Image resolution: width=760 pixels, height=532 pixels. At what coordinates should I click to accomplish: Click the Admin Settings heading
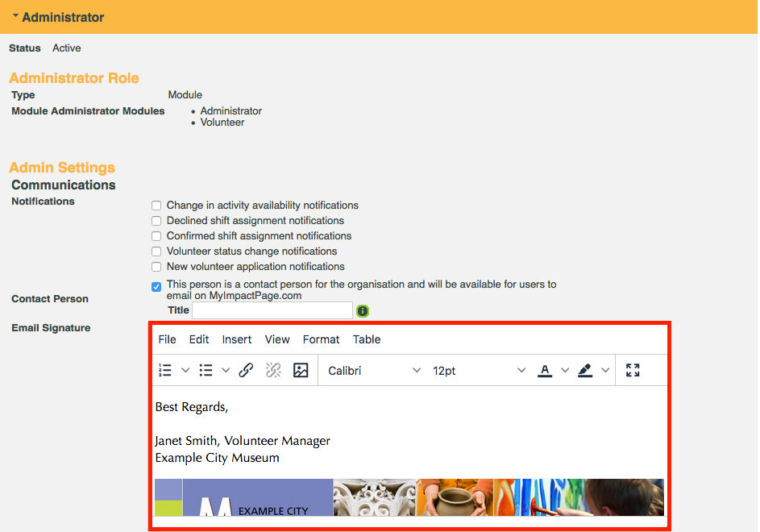[62, 168]
